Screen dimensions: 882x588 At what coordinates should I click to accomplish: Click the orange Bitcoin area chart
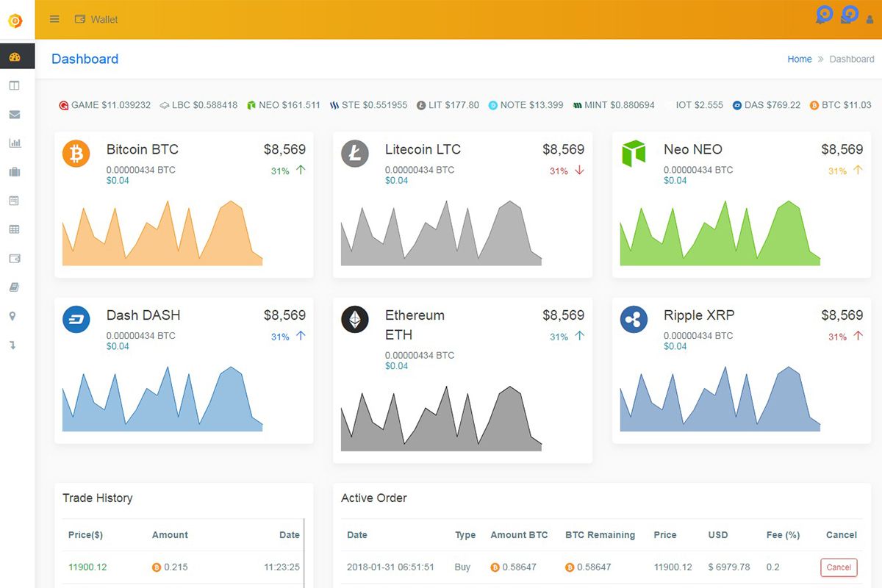pos(162,233)
